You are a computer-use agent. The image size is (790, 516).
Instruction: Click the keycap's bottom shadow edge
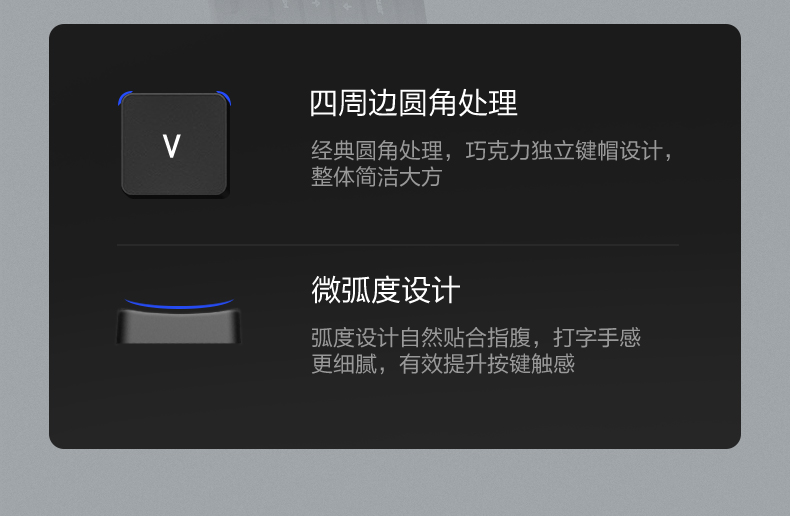click(176, 196)
